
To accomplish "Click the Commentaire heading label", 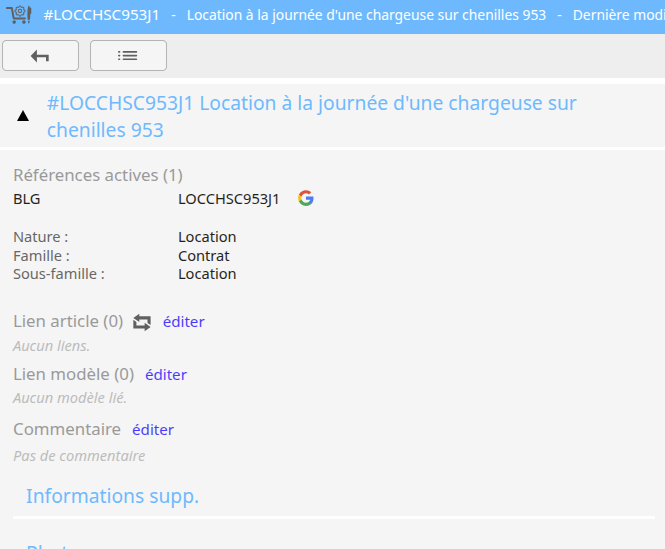I will pyautogui.click(x=67, y=429).
